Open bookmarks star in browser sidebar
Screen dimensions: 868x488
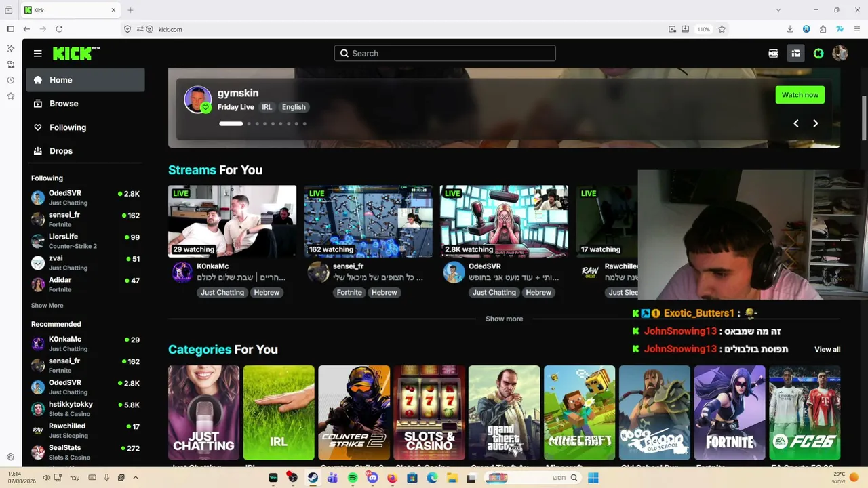[11, 96]
